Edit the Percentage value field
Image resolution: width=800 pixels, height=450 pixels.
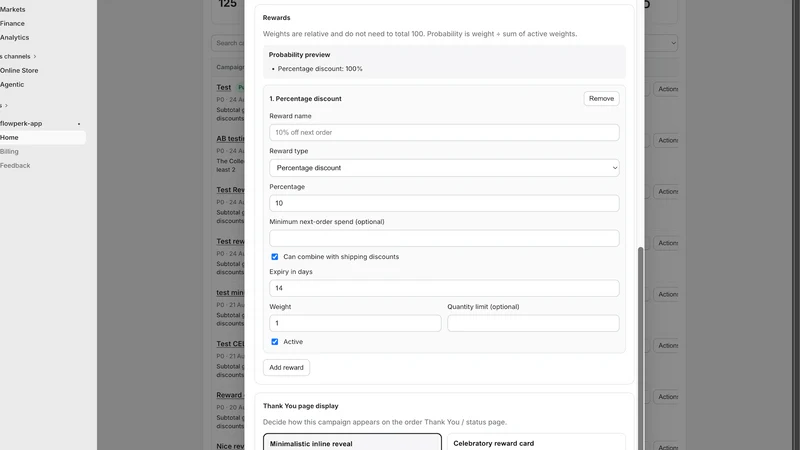tap(444, 203)
